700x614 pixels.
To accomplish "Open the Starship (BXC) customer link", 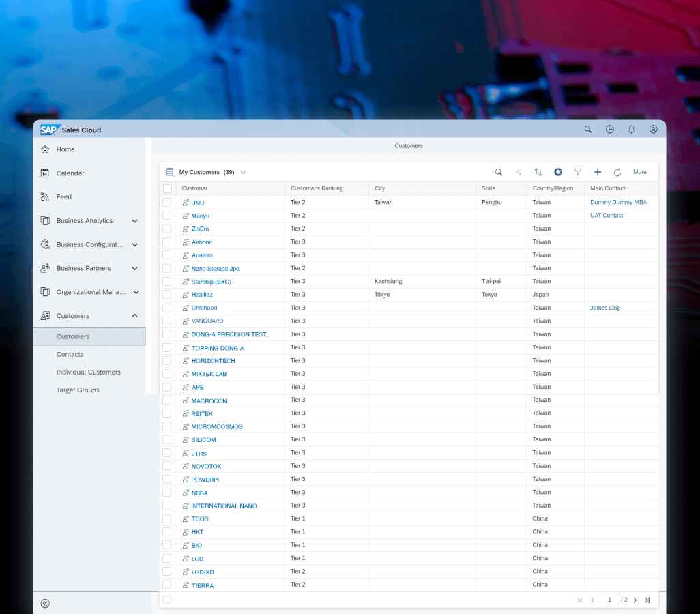I will coord(212,282).
